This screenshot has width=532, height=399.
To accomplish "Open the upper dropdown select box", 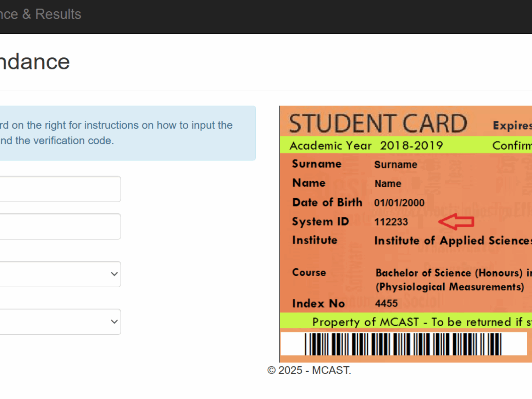I will click(60, 274).
